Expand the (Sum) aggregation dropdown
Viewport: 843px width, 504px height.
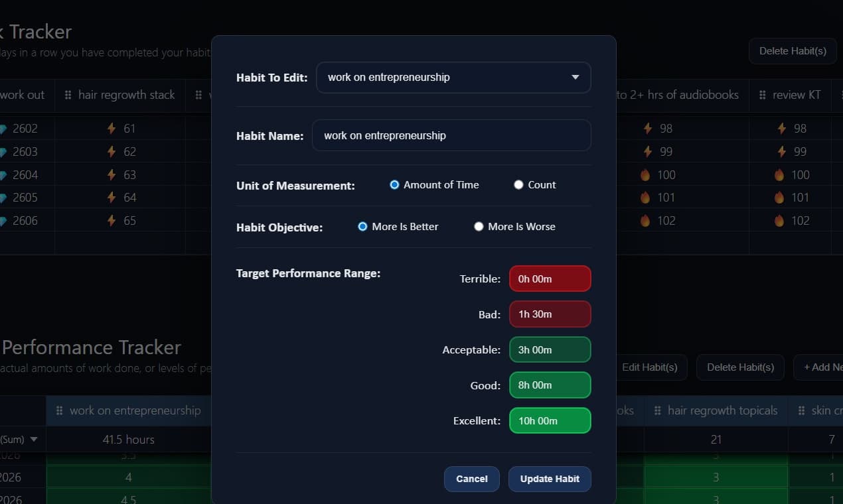click(33, 440)
